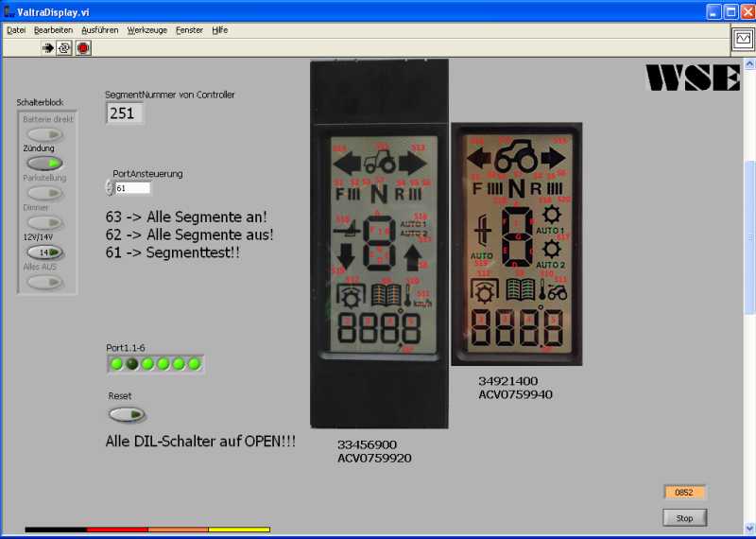Screen dimensions: 756x539
Task: Click left arrow symbol on left display
Action: 347,164
